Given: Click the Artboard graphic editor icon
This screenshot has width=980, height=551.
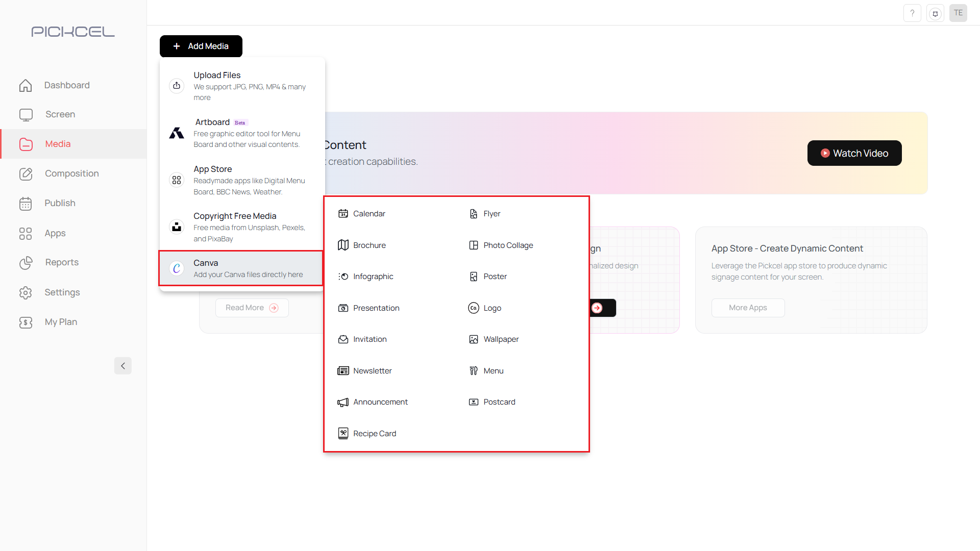Looking at the screenshot, I should pyautogui.click(x=176, y=133).
